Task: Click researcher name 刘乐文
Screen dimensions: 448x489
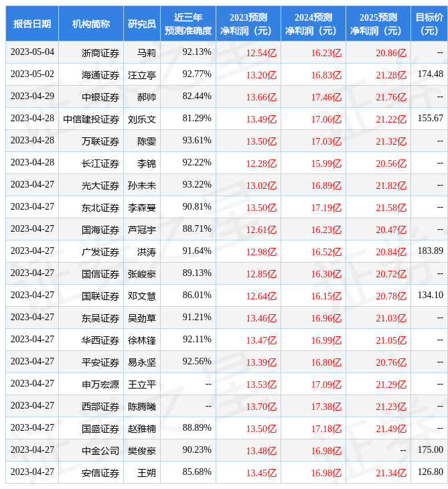Action: tap(142, 119)
